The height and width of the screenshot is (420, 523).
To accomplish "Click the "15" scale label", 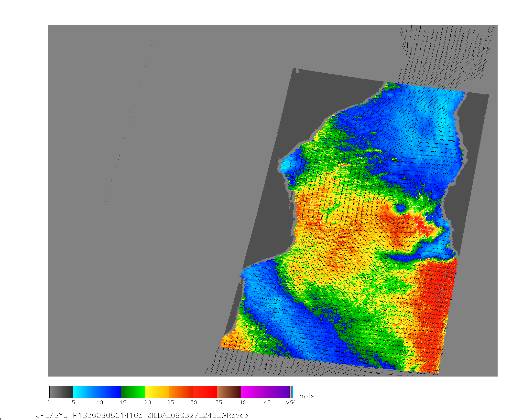I will coord(123,403).
